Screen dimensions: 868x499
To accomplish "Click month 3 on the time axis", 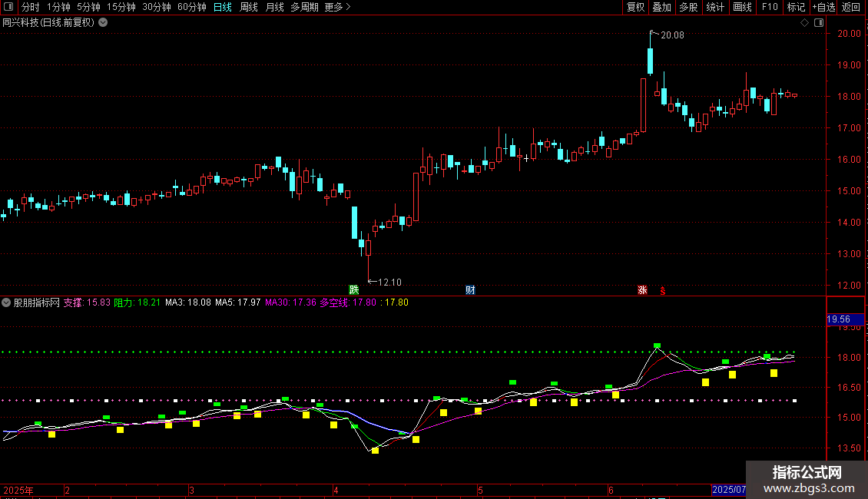I will point(191,490).
